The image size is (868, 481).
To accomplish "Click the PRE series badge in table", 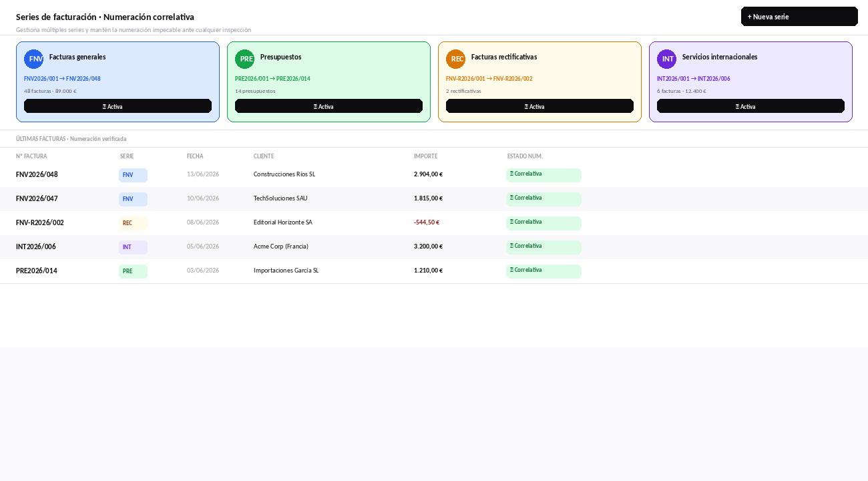I will pos(133,271).
